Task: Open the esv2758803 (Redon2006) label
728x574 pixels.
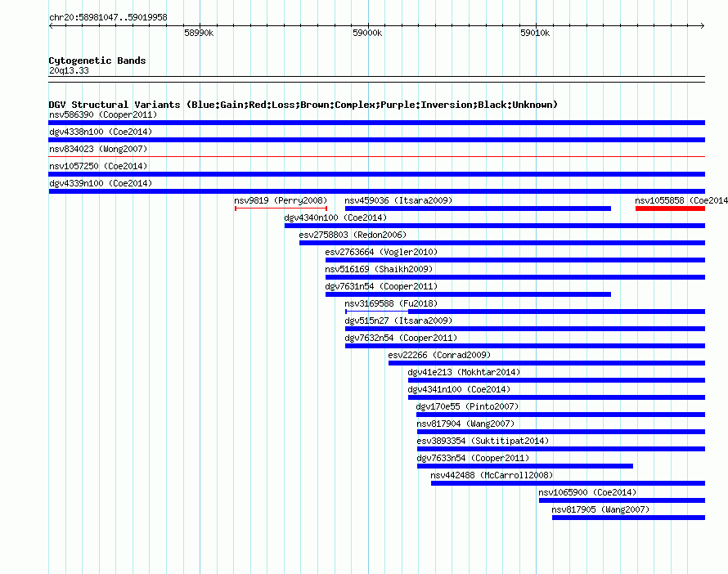Action: pos(353,235)
